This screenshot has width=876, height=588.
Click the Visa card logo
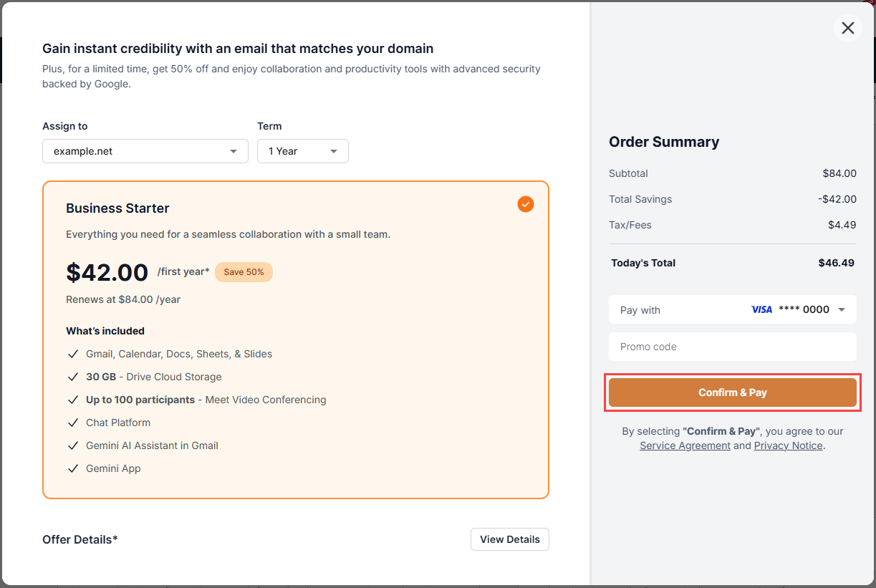click(761, 310)
